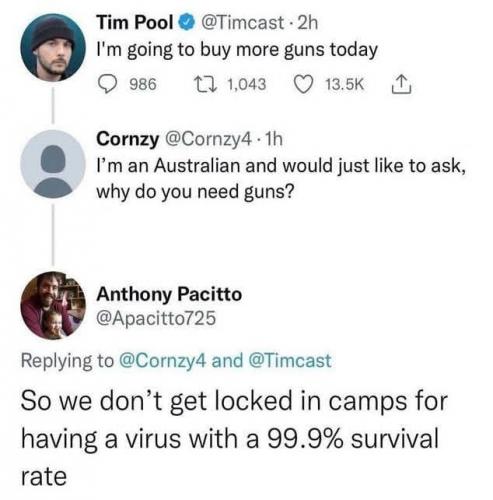
Task: Open Cornzy's default gray avatar
Action: click(53, 164)
